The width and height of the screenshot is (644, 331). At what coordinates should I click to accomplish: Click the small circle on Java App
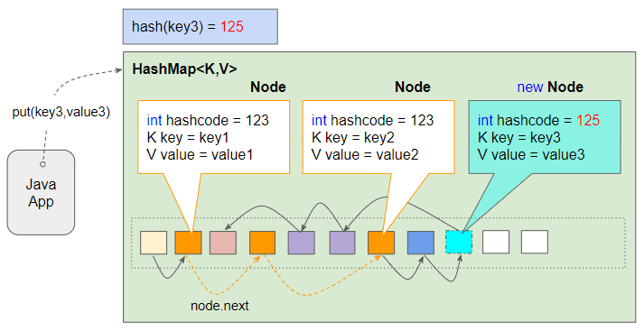click(x=42, y=164)
